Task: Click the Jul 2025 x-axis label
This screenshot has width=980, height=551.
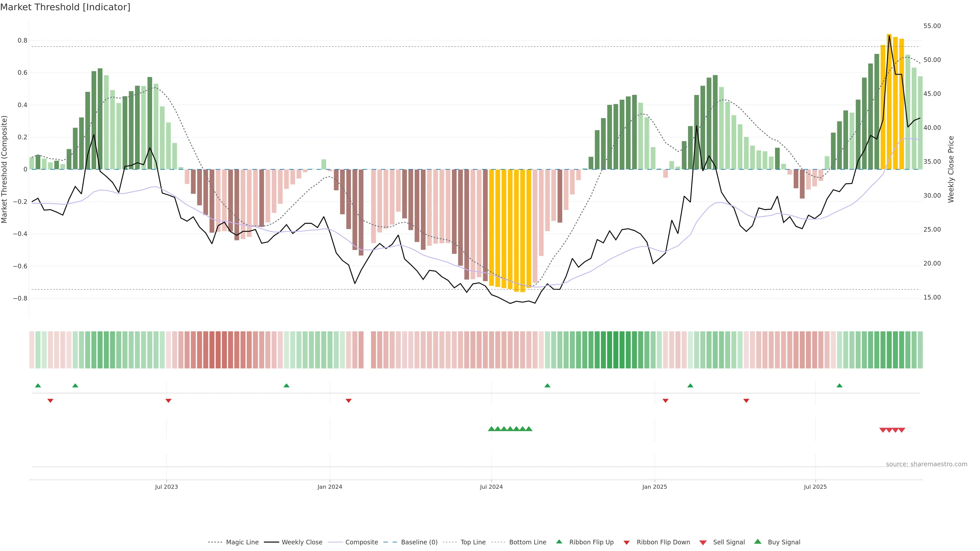Action: (815, 487)
